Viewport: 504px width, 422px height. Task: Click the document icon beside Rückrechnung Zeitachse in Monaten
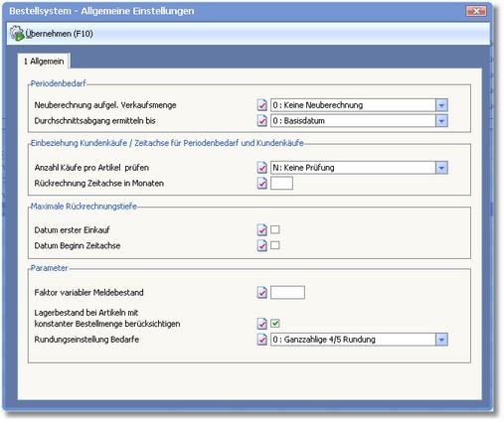coord(261,183)
